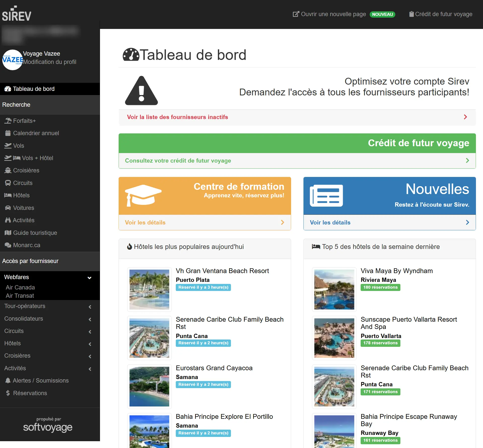Click the Voyage Vazee profile avatar

[x=12, y=60]
